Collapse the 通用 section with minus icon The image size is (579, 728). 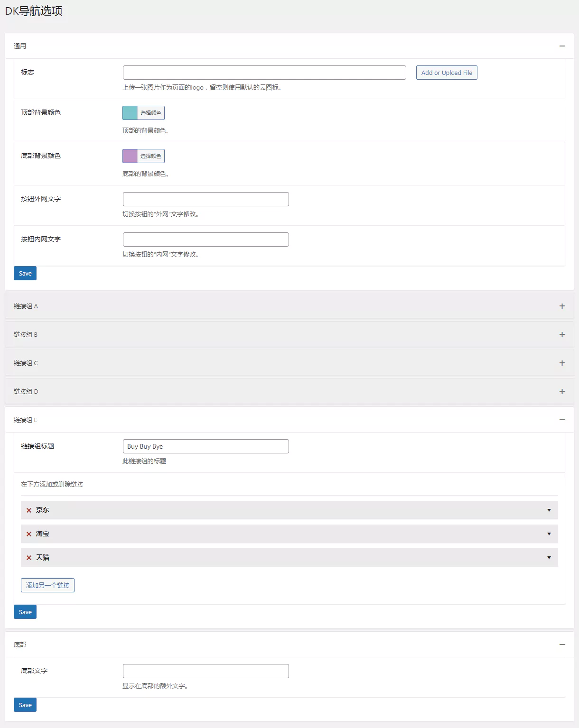562,46
